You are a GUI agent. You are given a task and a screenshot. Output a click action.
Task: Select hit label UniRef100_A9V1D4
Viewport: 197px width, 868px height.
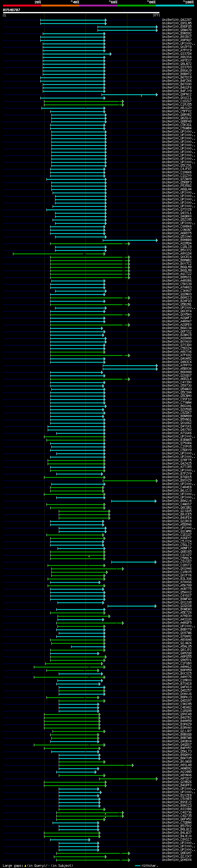[x=177, y=253]
